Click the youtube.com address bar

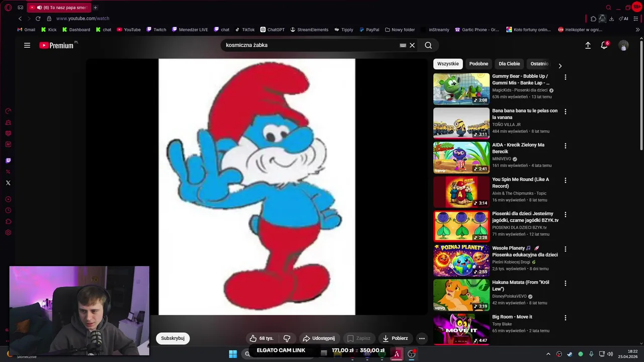pos(83,19)
